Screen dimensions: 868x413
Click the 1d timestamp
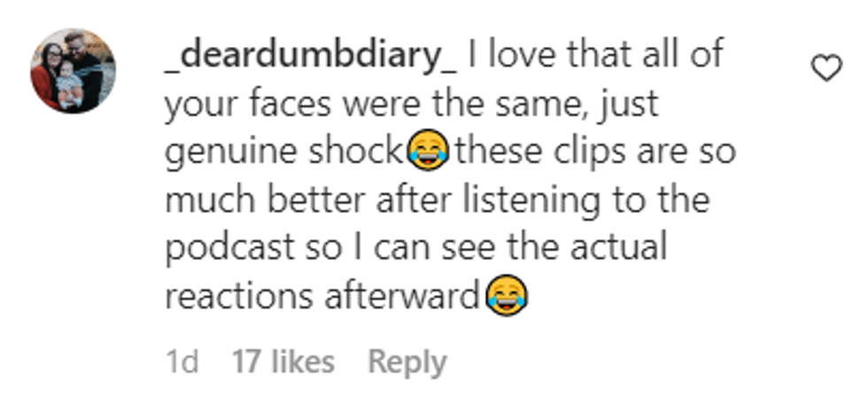(x=182, y=362)
